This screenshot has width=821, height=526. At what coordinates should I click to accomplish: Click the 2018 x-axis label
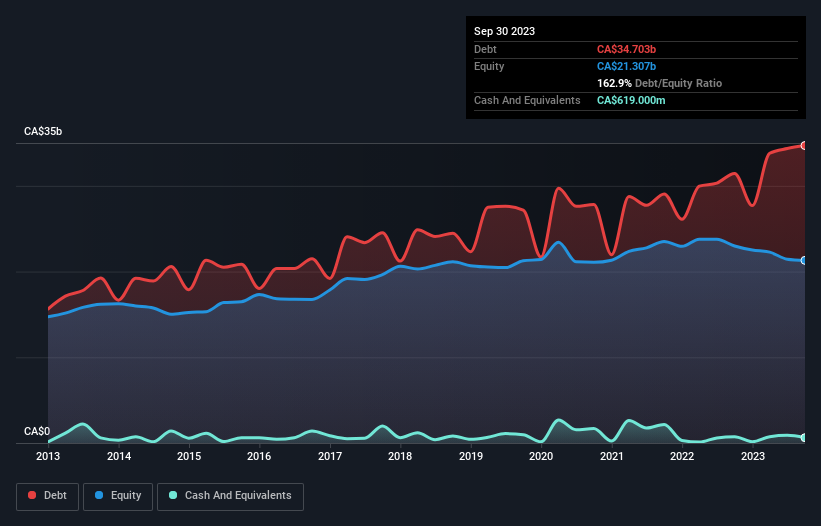(x=400, y=456)
